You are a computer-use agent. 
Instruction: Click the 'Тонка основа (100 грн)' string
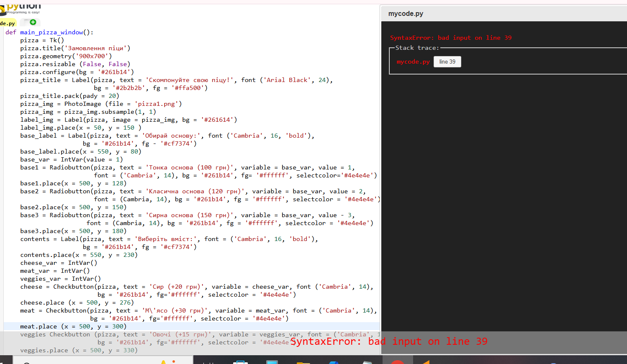pyautogui.click(x=190, y=167)
